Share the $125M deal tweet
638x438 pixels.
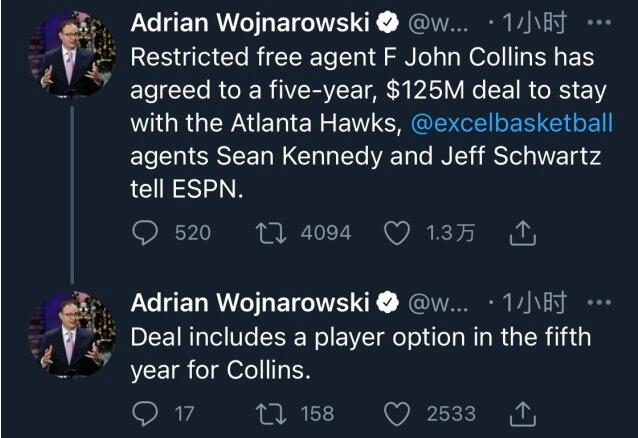click(524, 233)
